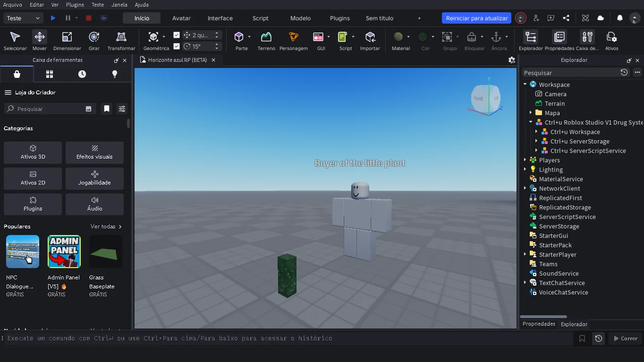Click the Script toolbar icon

tap(343, 37)
